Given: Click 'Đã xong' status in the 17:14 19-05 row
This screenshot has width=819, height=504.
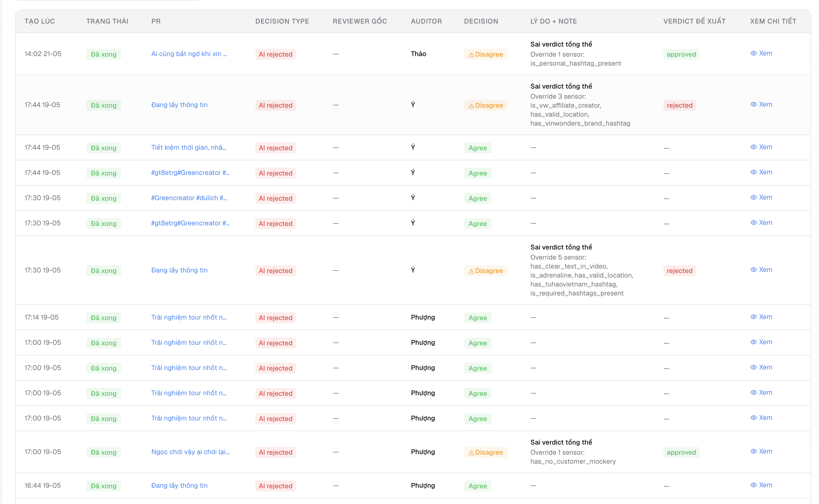Looking at the screenshot, I should [x=104, y=318].
